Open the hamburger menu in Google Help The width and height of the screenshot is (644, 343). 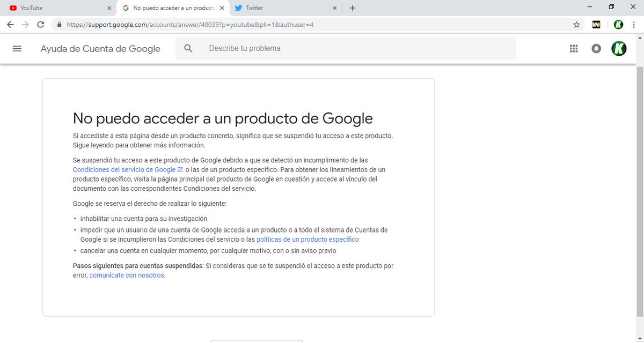[x=17, y=48]
